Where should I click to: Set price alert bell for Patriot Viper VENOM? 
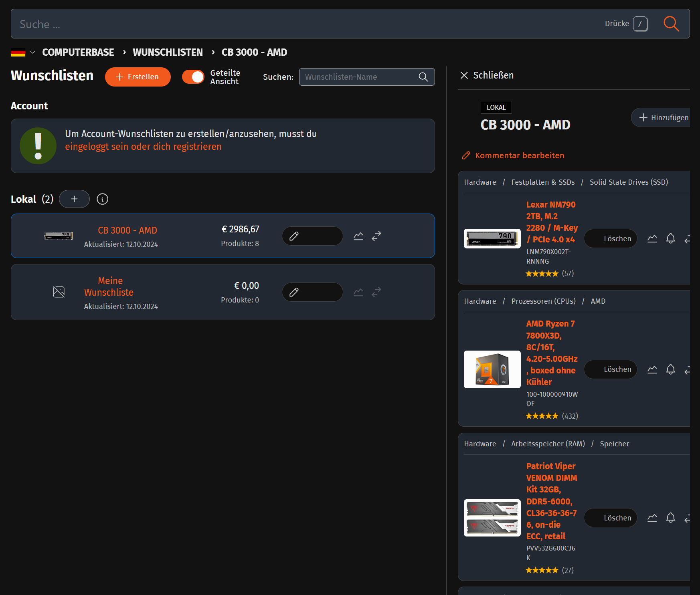(x=670, y=518)
